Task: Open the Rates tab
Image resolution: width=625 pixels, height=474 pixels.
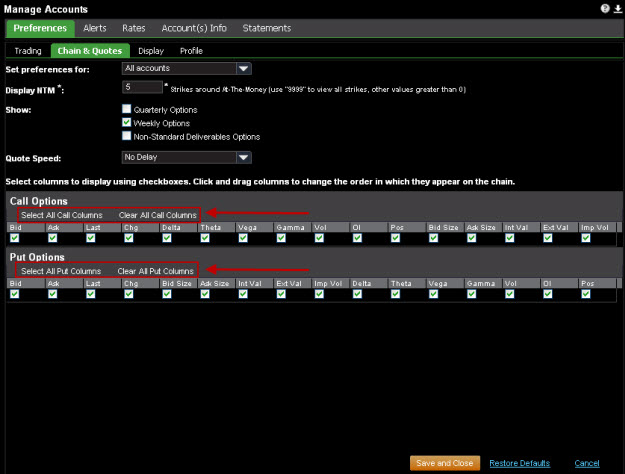Action: (134, 28)
